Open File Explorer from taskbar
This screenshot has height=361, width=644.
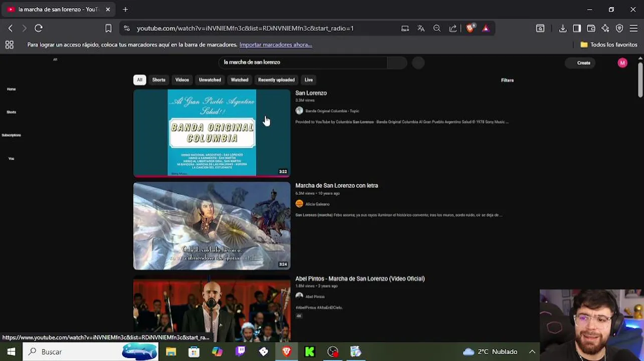(x=171, y=351)
